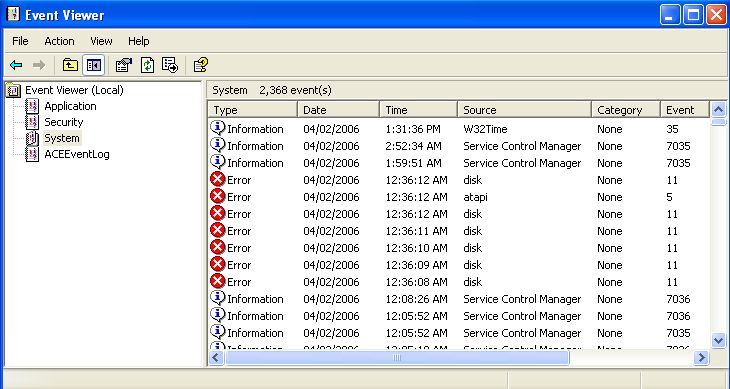Click the error icon on the 12:36:11 AM row
730x389 pixels.
tap(217, 230)
